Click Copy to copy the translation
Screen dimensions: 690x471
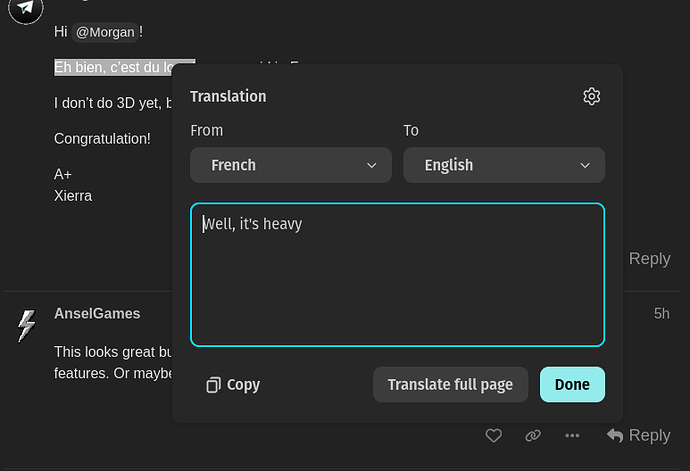tap(233, 384)
